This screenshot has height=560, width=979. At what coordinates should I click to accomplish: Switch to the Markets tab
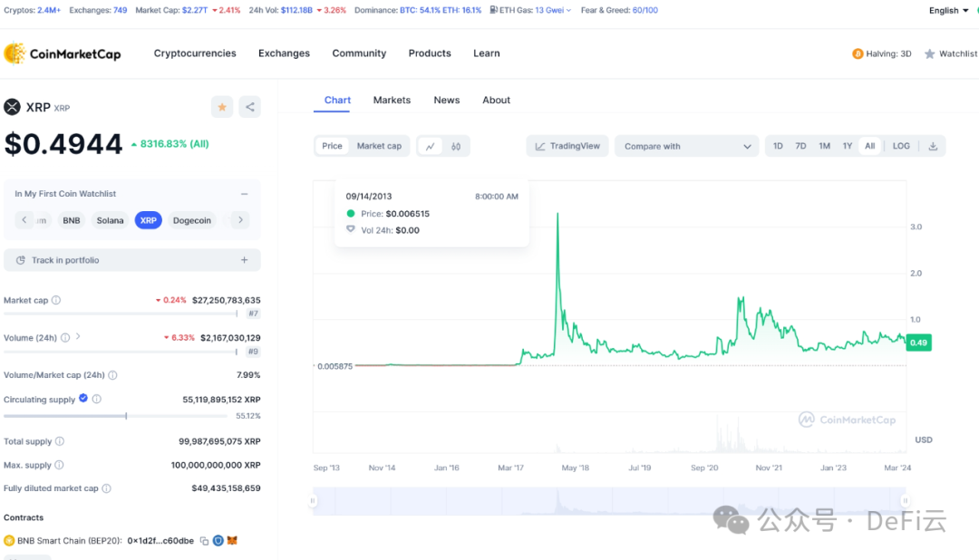392,101
